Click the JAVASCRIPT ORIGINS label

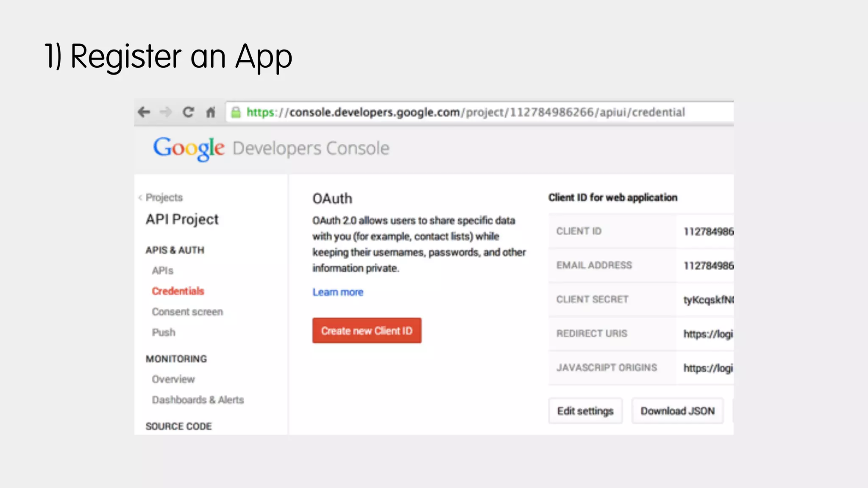pyautogui.click(x=607, y=368)
